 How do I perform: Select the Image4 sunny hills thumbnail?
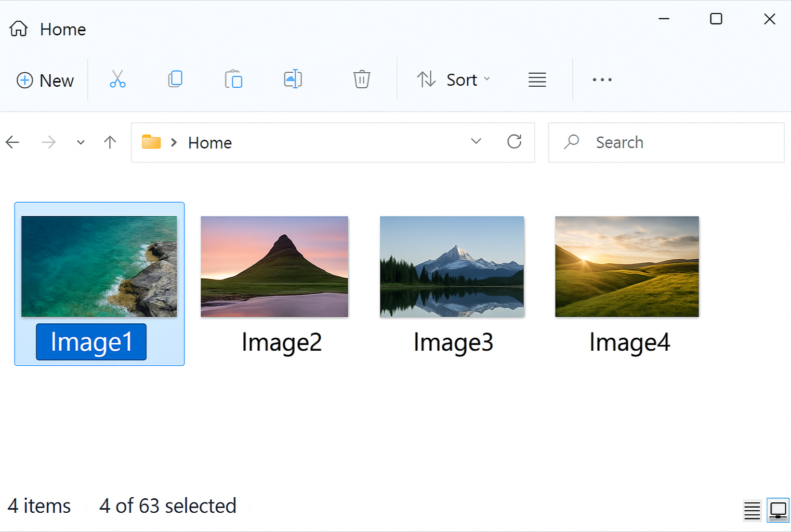627,267
